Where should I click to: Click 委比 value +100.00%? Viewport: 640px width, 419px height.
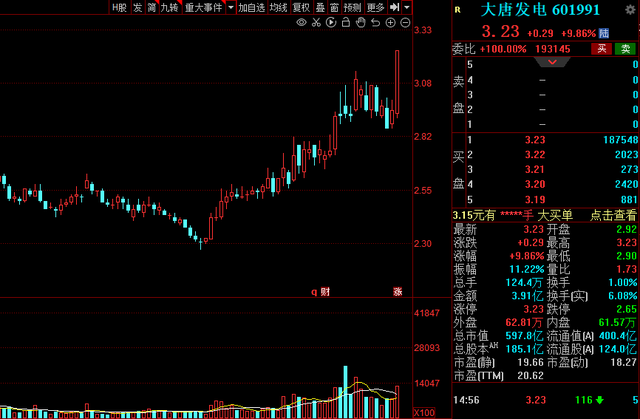pos(503,49)
